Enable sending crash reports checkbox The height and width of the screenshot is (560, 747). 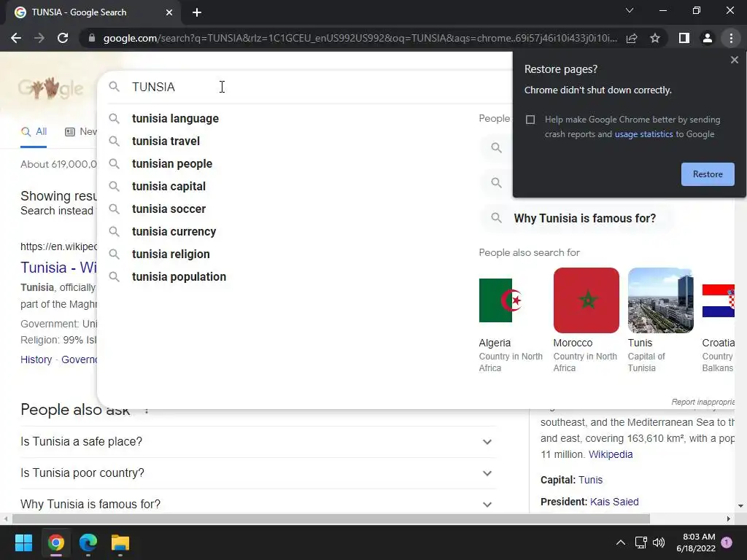(530, 120)
